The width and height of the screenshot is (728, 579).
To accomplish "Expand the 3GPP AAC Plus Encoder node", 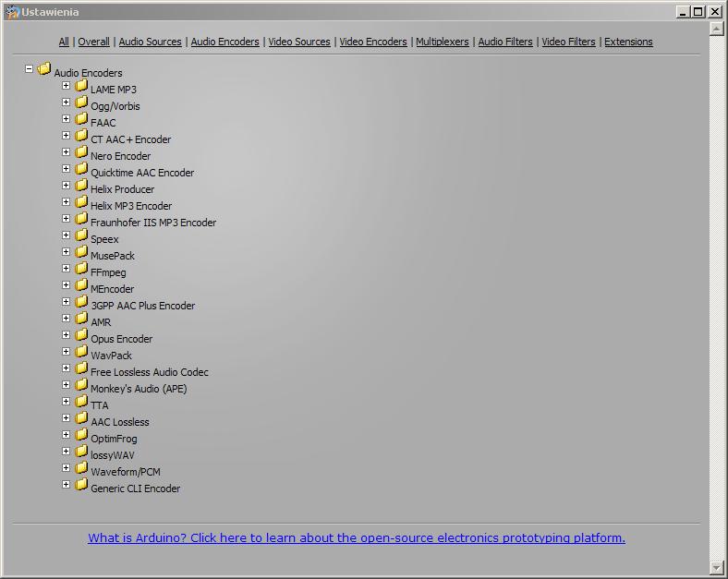I will pos(66,302).
